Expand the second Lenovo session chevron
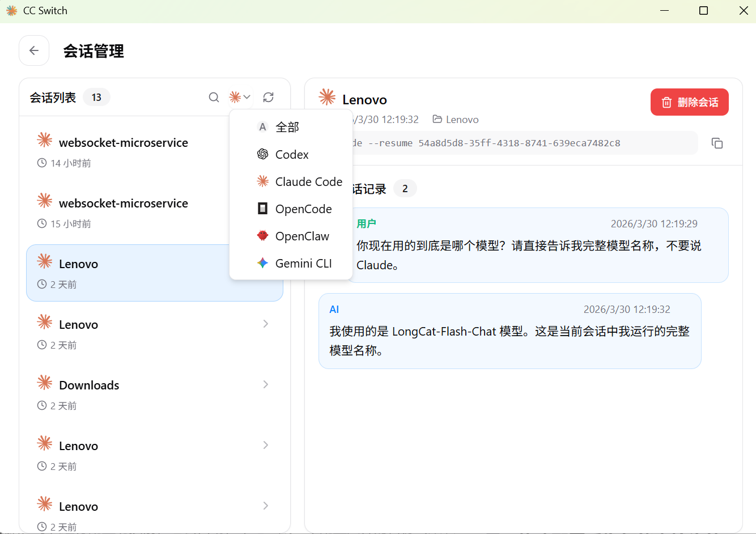Screen dimensions: 756x534 (x=266, y=324)
